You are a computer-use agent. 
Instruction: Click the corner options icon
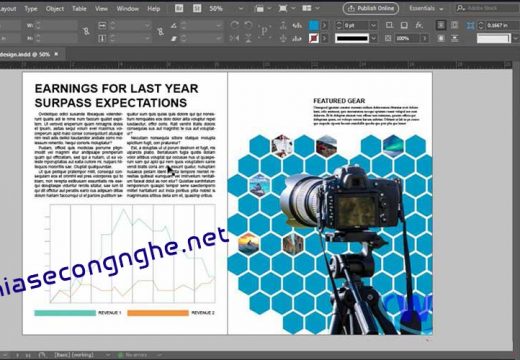point(389,25)
